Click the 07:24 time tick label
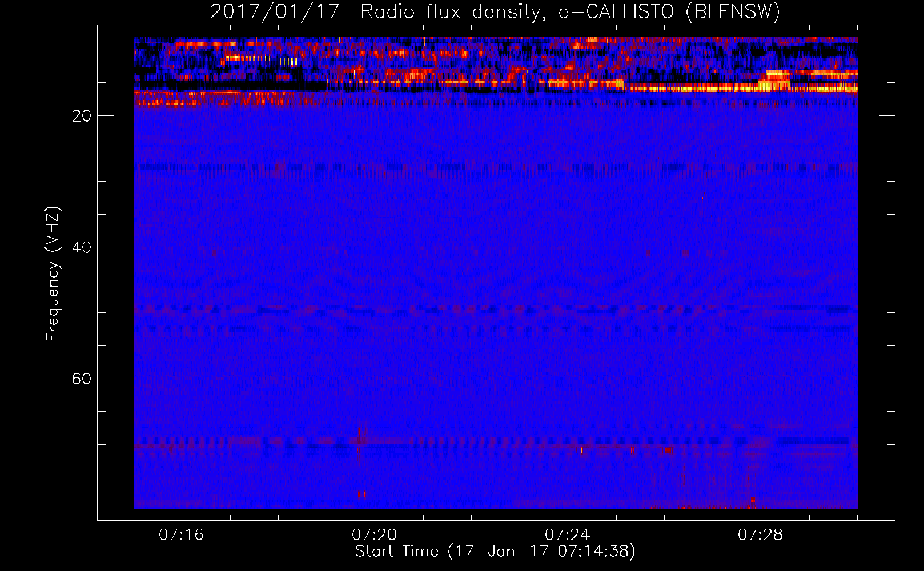This screenshot has height=571, width=924. [x=568, y=535]
